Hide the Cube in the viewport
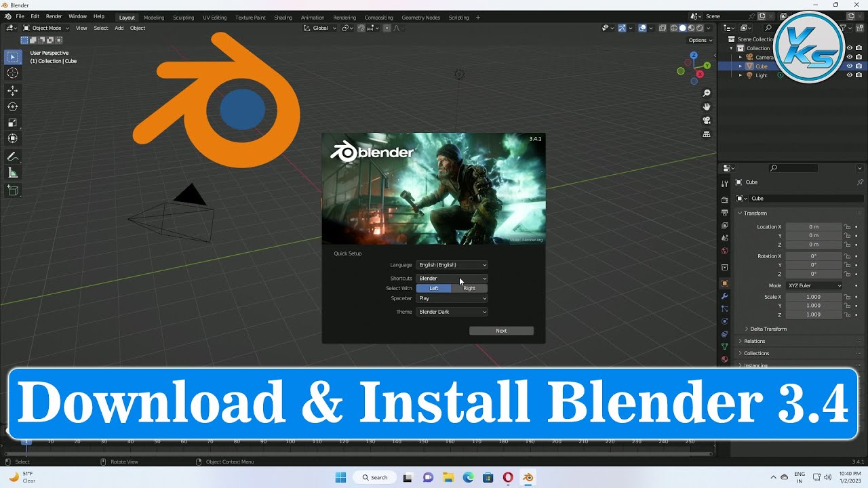 point(850,66)
